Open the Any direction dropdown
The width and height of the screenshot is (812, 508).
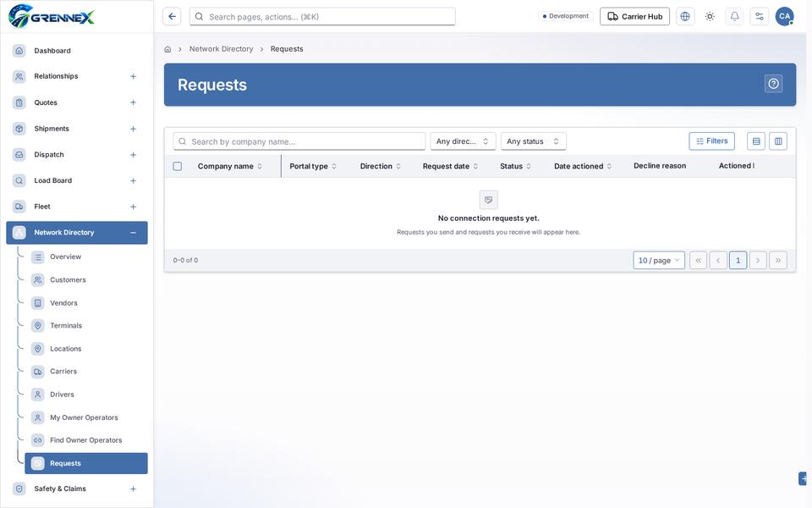pyautogui.click(x=463, y=141)
